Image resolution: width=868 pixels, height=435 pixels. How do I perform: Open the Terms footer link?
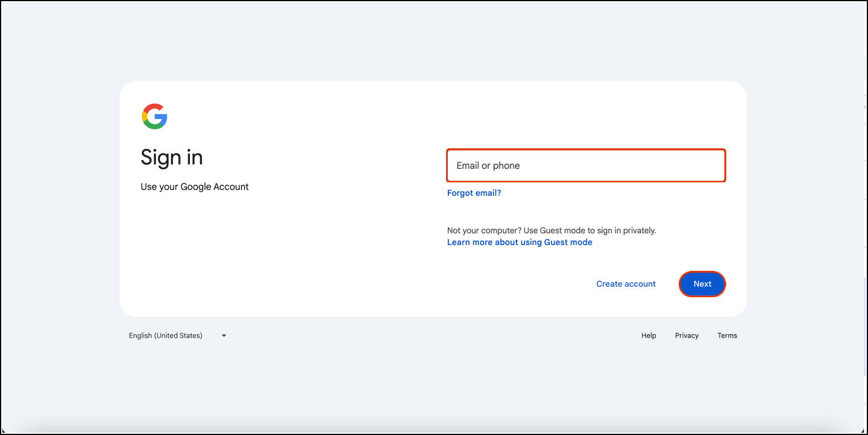coord(727,336)
